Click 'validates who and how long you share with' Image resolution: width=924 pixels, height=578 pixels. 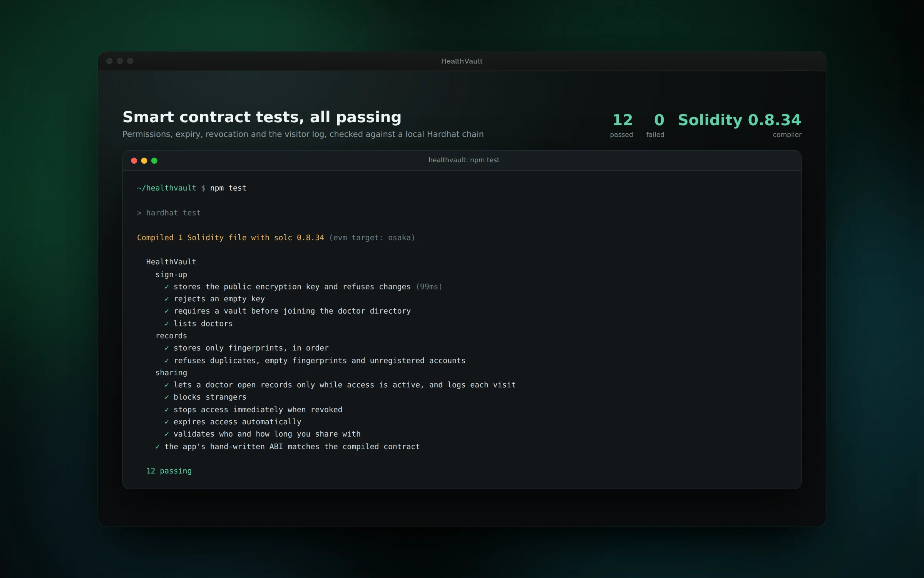pyautogui.click(x=267, y=434)
